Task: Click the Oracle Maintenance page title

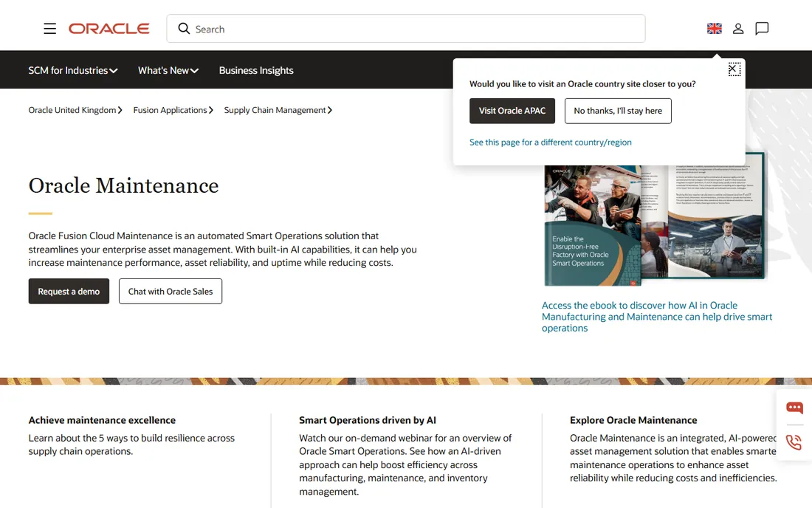Action: point(123,186)
